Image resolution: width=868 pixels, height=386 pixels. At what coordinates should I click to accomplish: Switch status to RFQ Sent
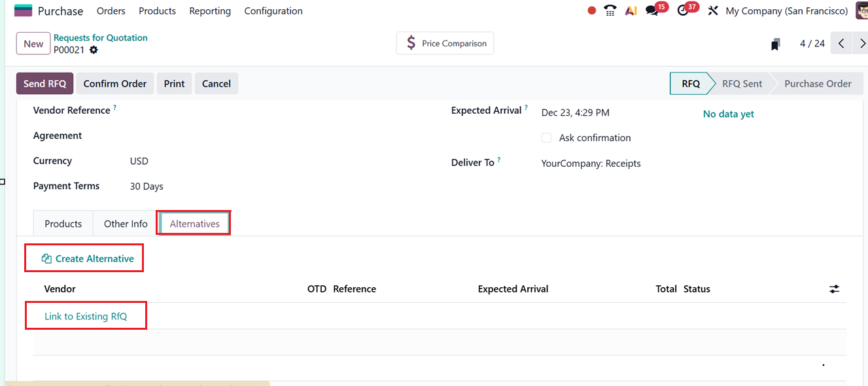(x=742, y=84)
